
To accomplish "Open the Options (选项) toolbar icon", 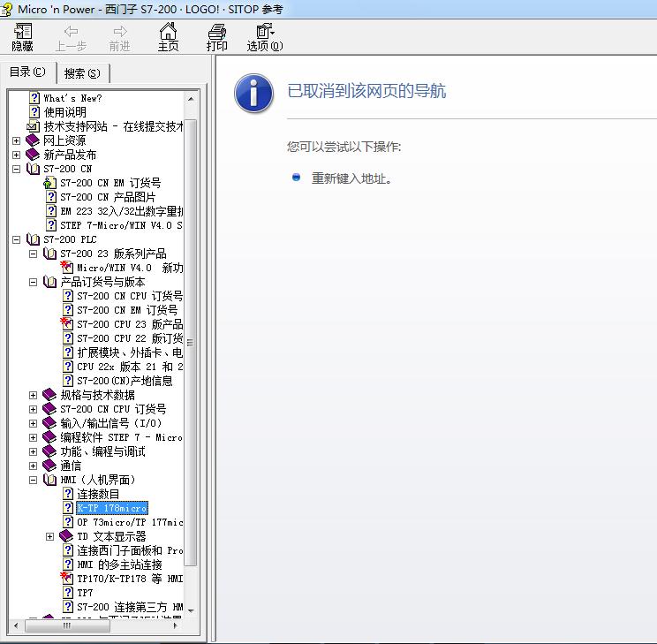I will [265, 32].
